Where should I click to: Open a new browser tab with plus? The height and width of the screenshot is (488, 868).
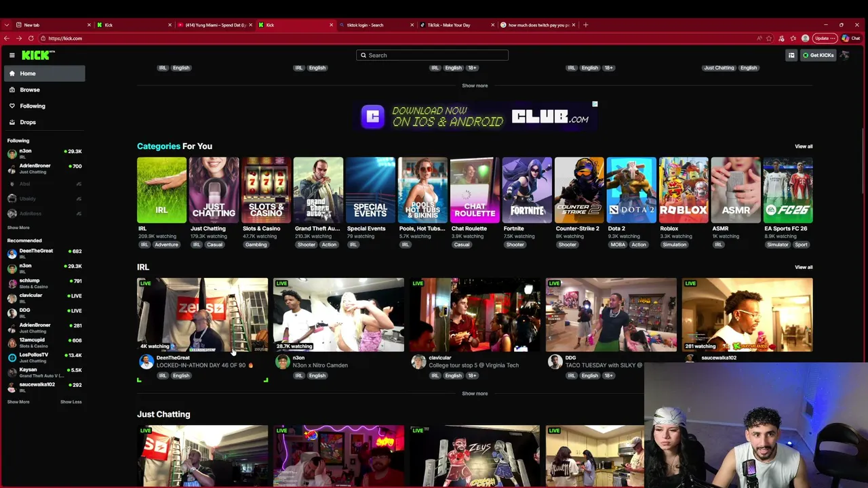tap(585, 25)
